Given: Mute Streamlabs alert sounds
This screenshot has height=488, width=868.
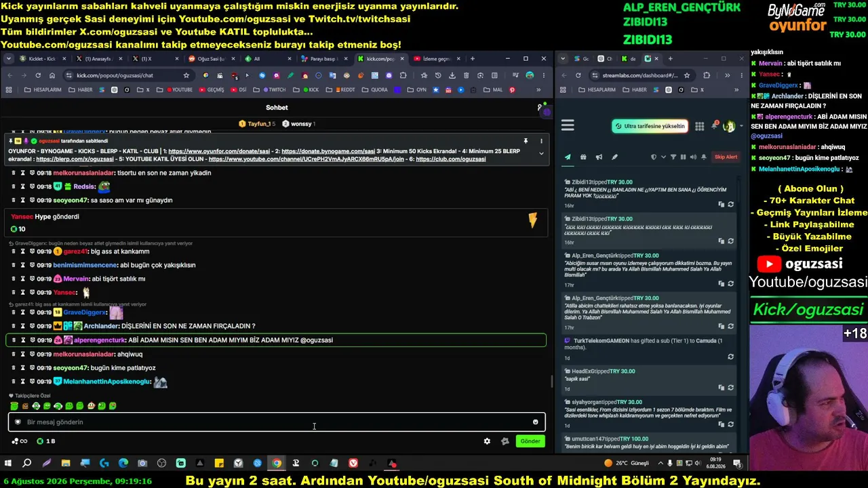Looking at the screenshot, I should 693,157.
